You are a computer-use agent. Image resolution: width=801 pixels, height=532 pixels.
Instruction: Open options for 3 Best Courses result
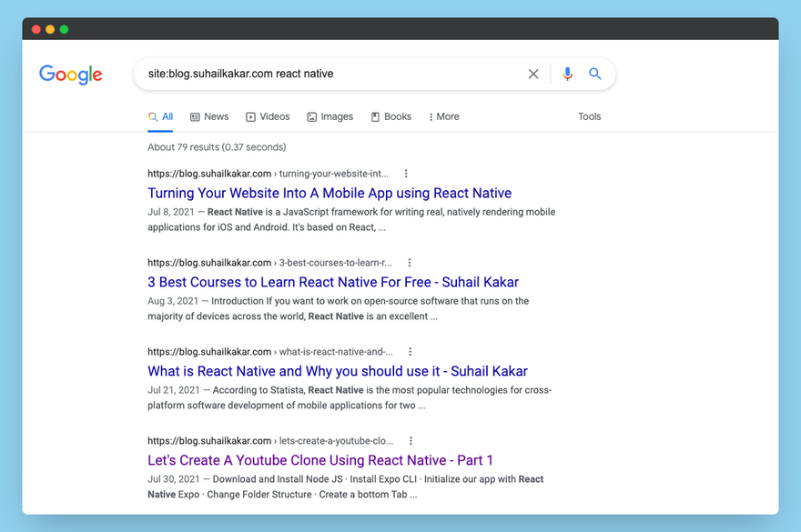tap(411, 263)
